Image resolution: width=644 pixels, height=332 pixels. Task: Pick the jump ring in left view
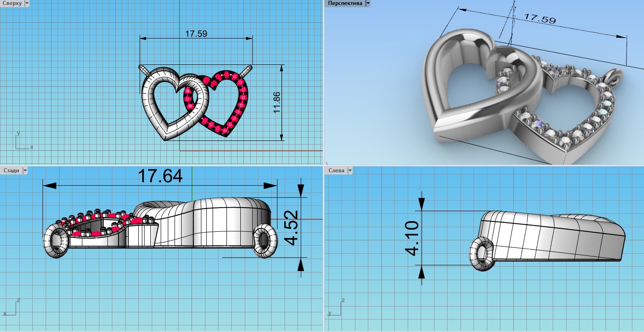[482, 254]
